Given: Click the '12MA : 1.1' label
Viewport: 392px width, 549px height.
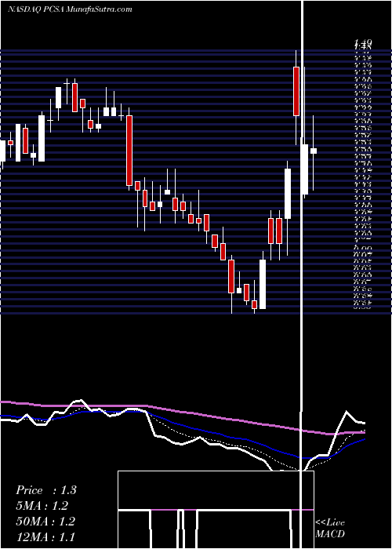Looking at the screenshot, I should (45, 536).
